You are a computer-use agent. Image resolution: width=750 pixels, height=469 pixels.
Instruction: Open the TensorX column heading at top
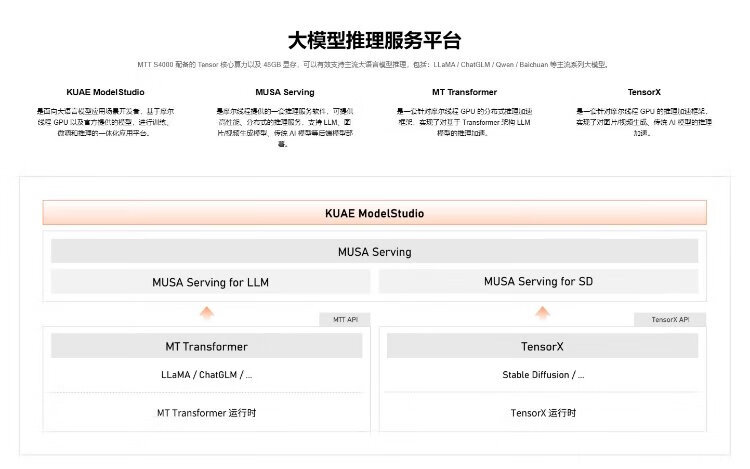tap(643, 92)
